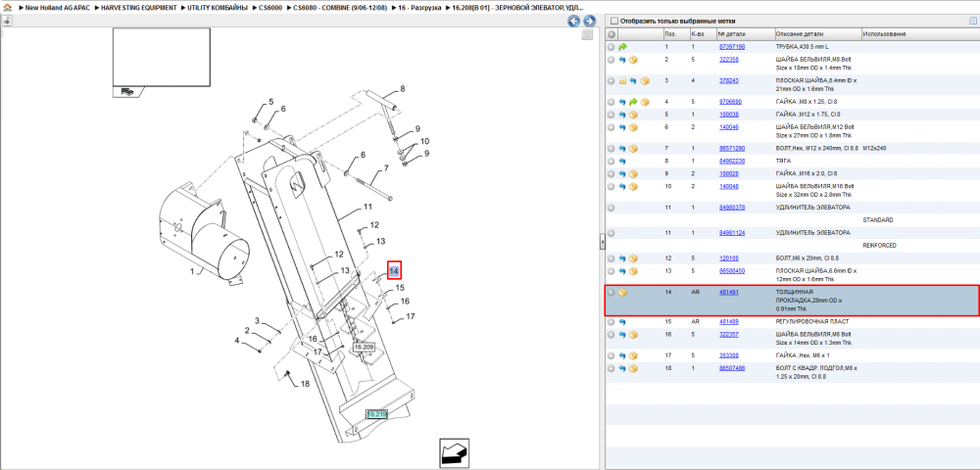Click the add-all circle in table header
Viewport: 980px width, 470px height.
pyautogui.click(x=612, y=33)
